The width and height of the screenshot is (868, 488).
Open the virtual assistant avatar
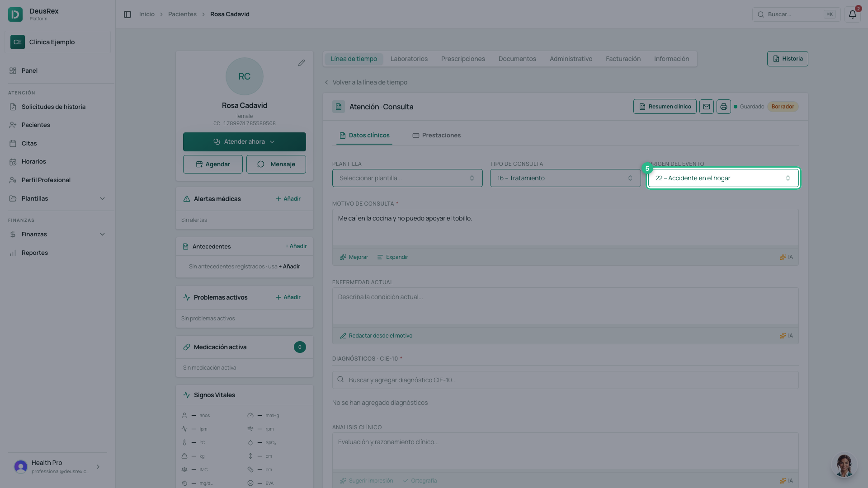(x=844, y=465)
